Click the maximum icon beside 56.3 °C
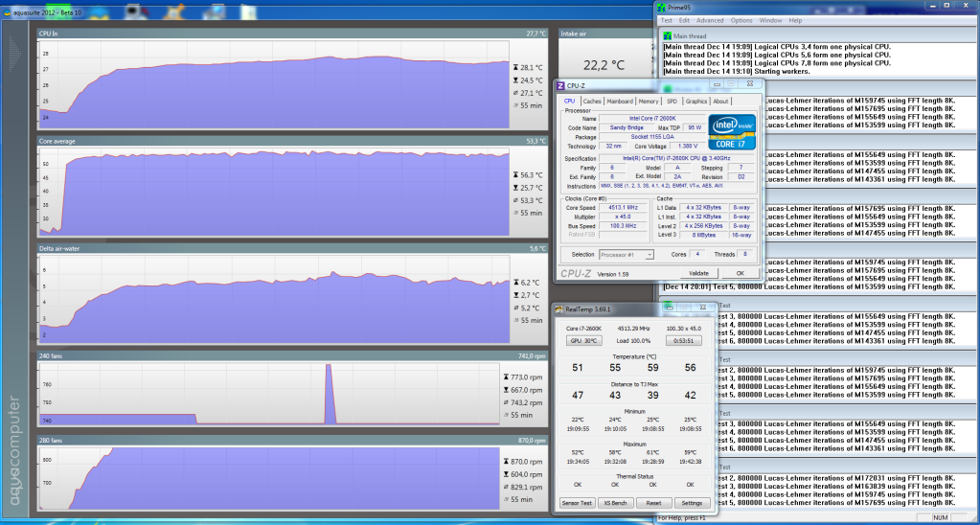This screenshot has height=525, width=980. (x=515, y=175)
